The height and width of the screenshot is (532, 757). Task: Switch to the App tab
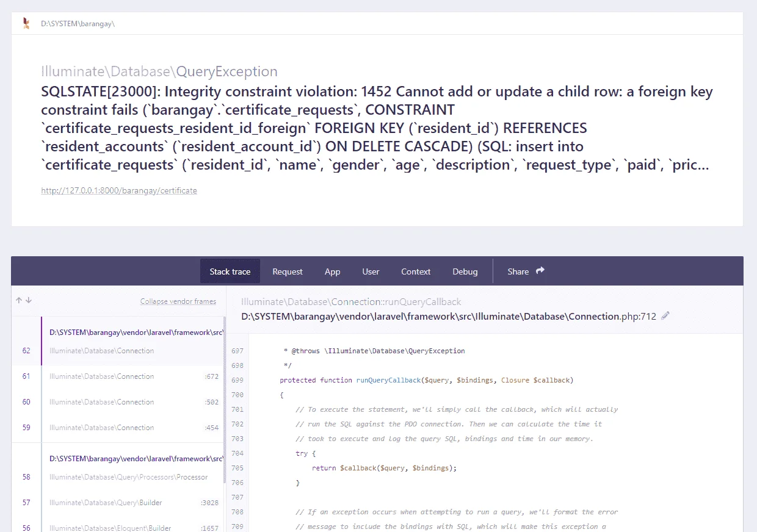tap(333, 271)
